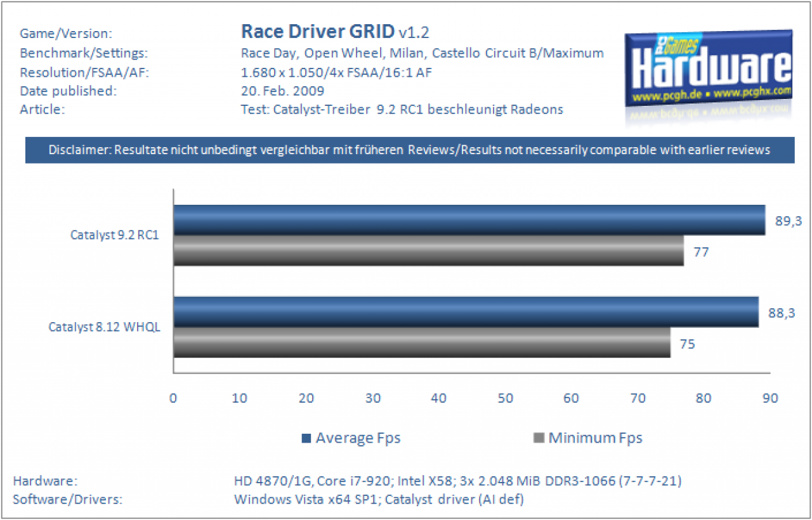812x520 pixels.
Task: Click the value label 75
Action: tap(687, 344)
